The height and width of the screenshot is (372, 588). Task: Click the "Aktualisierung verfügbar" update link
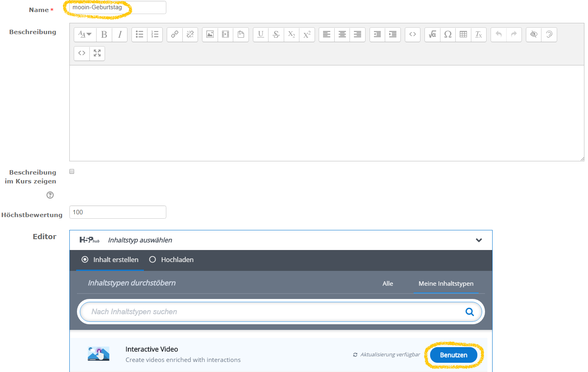[387, 355]
